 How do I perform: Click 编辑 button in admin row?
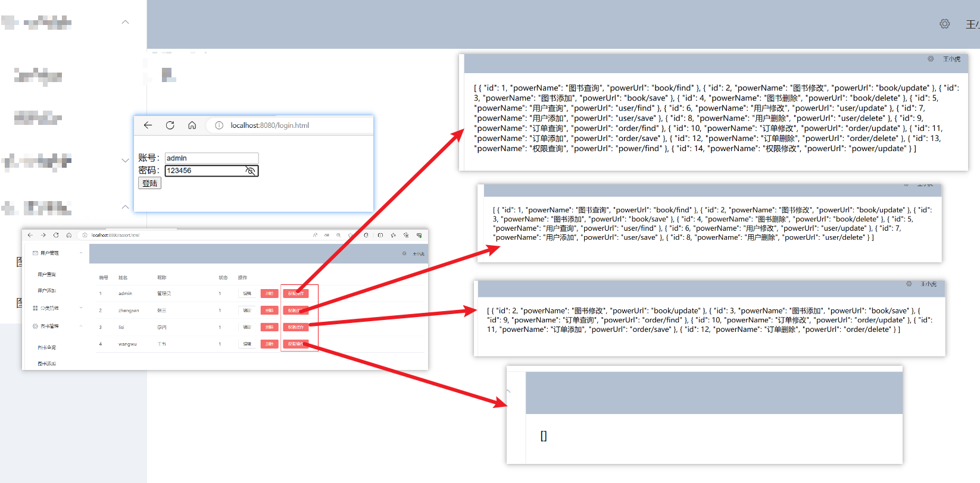[x=247, y=293]
